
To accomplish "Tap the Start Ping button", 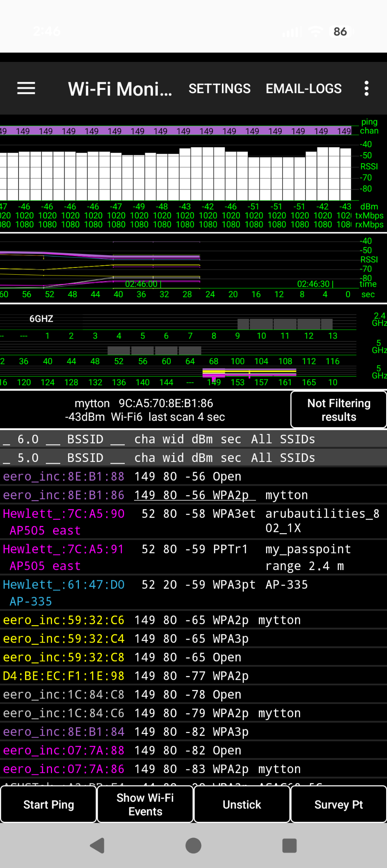I will (x=48, y=804).
